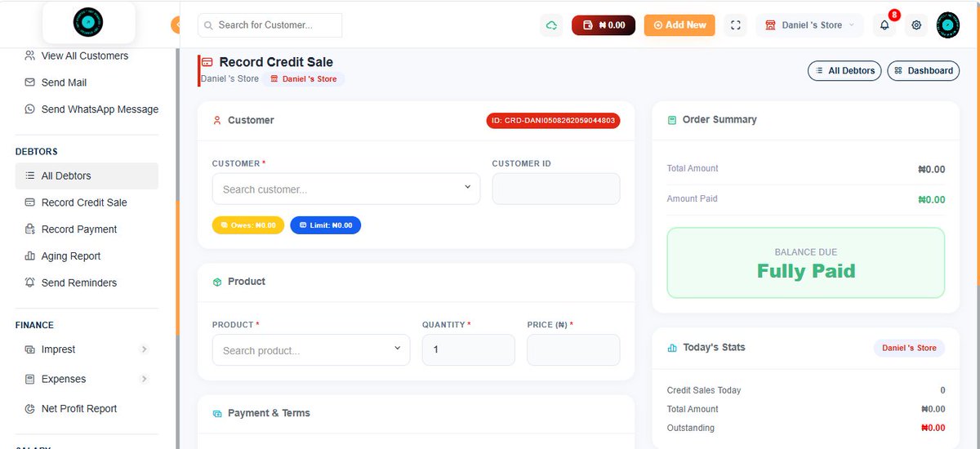Click the Add New button
Viewport: 980px width, 449px height.
click(x=679, y=25)
